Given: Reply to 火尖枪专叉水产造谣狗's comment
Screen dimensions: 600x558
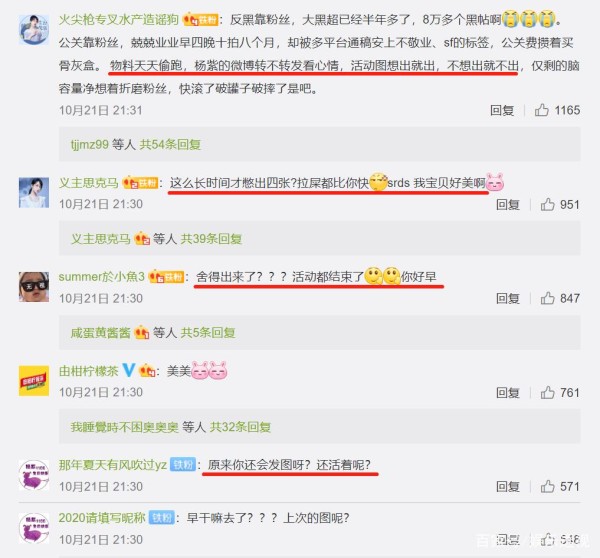Looking at the screenshot, I should click(x=502, y=110).
